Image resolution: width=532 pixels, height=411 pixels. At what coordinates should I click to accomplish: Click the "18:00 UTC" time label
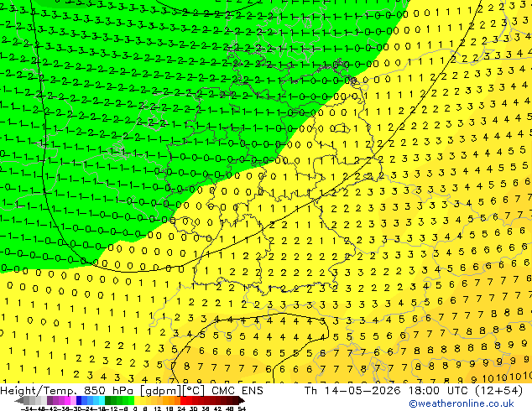tap(438, 390)
